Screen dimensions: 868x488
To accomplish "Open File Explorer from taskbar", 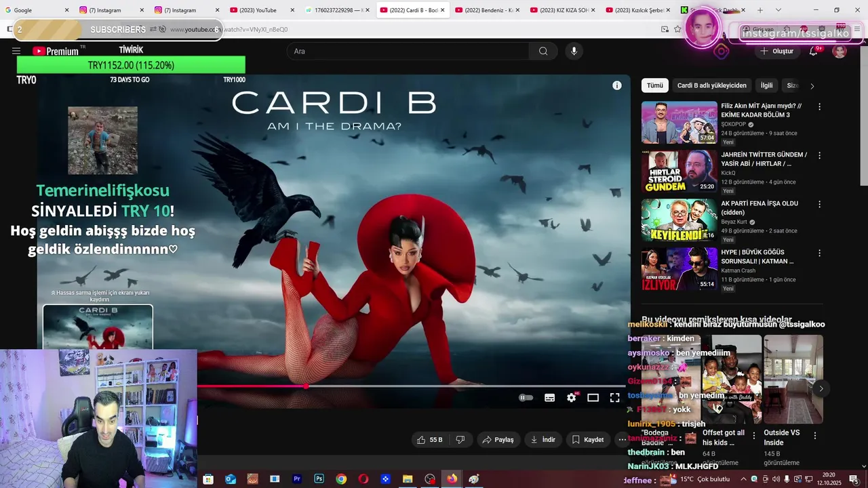I will pos(408,479).
